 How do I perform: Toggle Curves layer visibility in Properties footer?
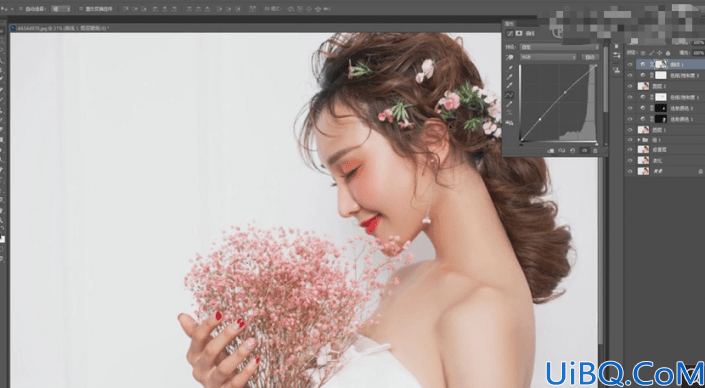coord(584,151)
